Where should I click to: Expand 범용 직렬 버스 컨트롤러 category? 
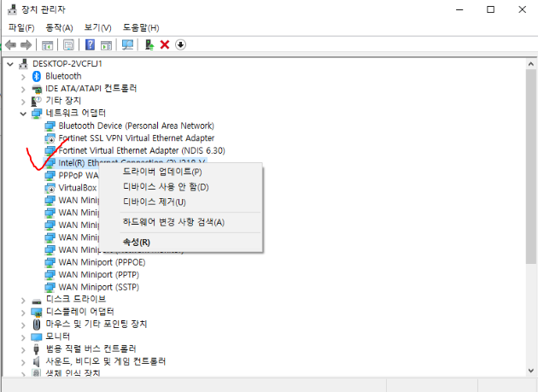[x=23, y=350]
